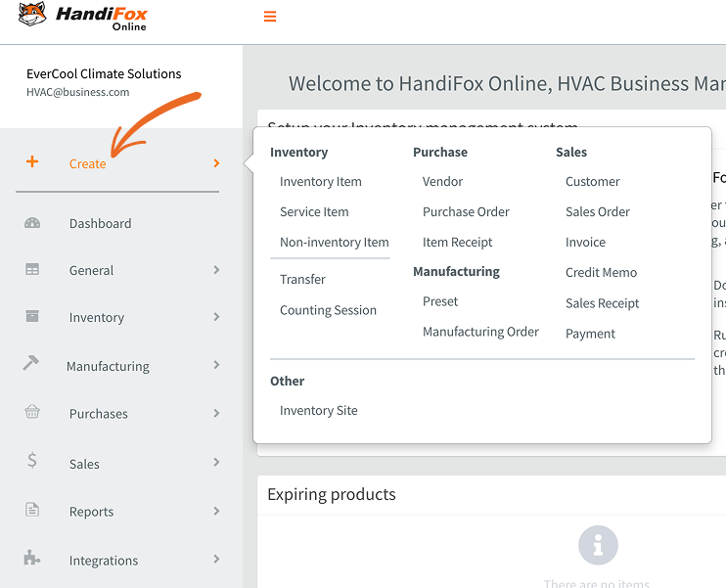Create a new Service Item
Image resolution: width=726 pixels, height=588 pixels.
click(314, 211)
